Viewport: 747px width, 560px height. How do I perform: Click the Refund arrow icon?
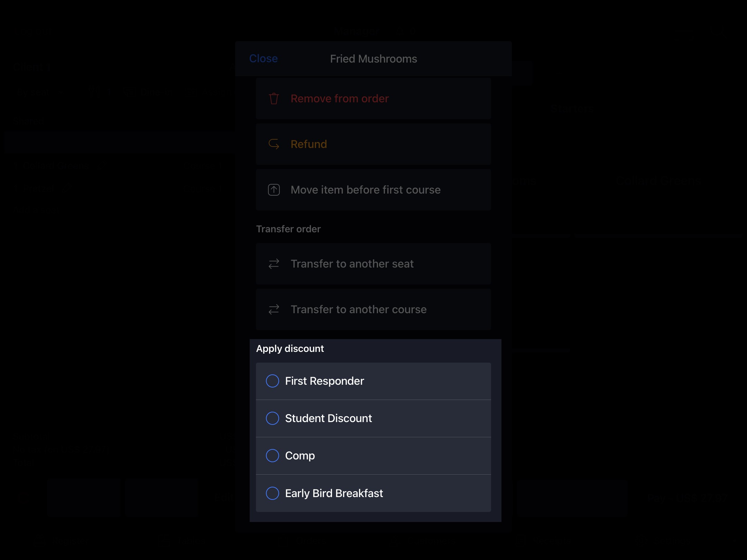(274, 144)
